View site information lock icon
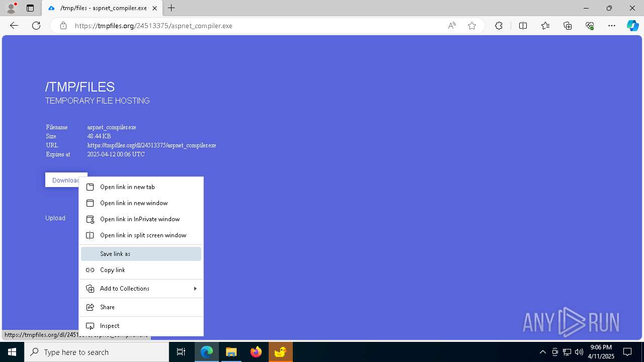The width and height of the screenshot is (644, 362). point(63,26)
